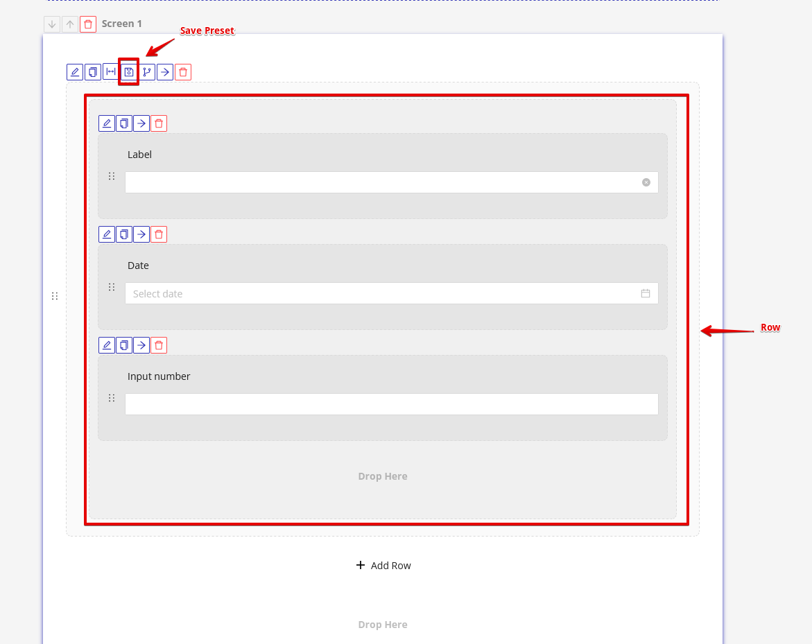The image size is (812, 644).
Task: Click the row toolbar's right arrow icon
Action: (165, 72)
